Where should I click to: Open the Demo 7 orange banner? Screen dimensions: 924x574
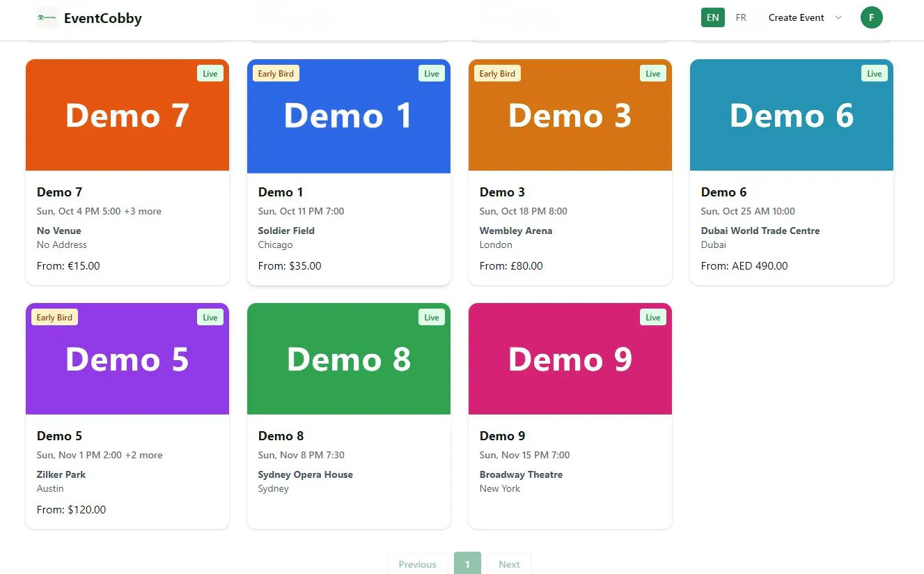[127, 115]
